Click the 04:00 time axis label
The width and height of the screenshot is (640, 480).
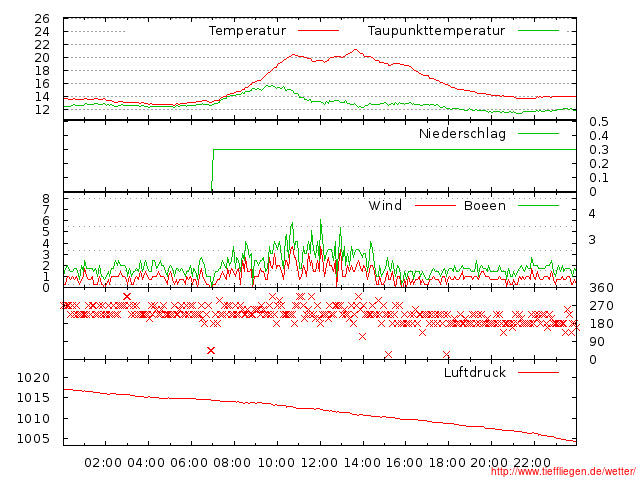[146, 463]
